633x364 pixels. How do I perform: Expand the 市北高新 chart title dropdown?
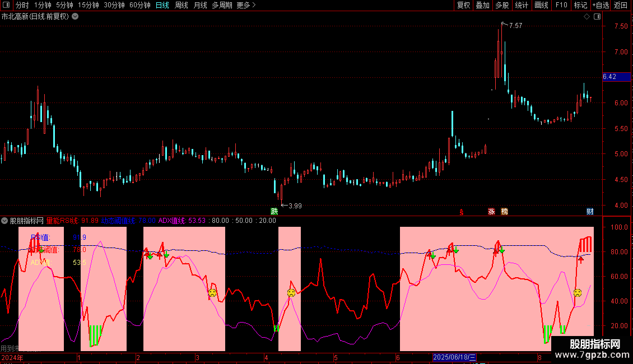(x=75, y=17)
